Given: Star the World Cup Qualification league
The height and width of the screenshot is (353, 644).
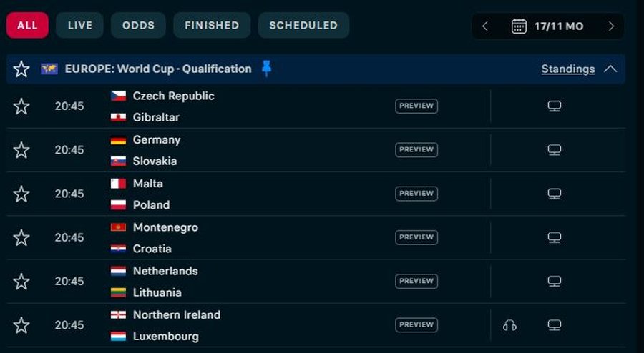Looking at the screenshot, I should [21, 69].
